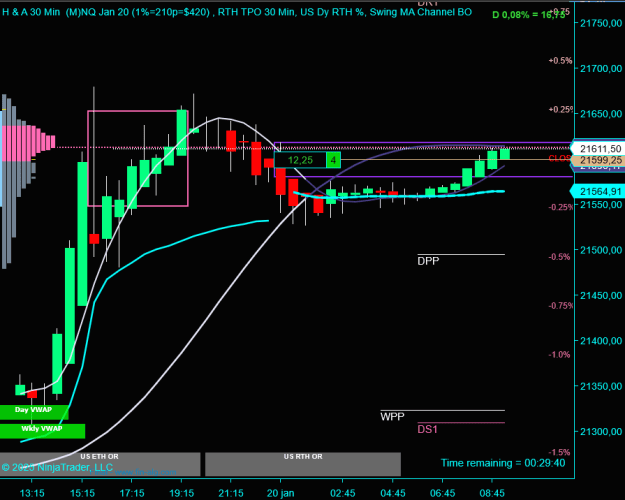
Task: Click the +0.5% percent level label
Action: point(560,61)
